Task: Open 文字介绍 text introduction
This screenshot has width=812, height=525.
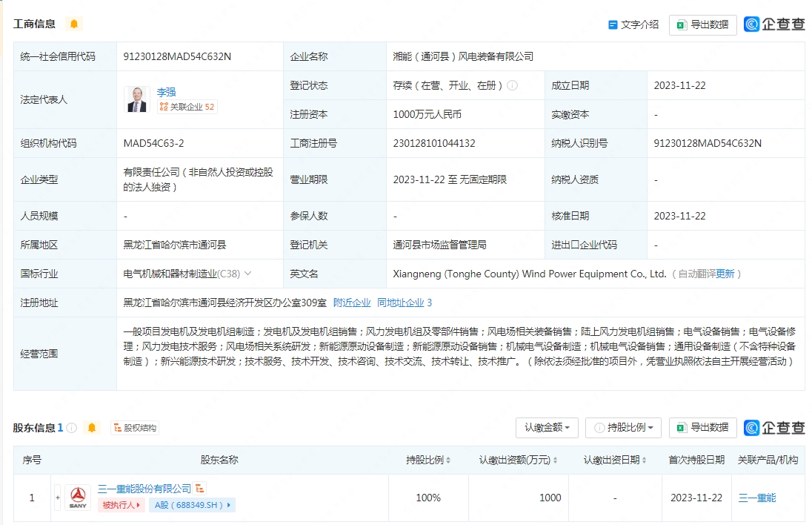Action: point(633,24)
